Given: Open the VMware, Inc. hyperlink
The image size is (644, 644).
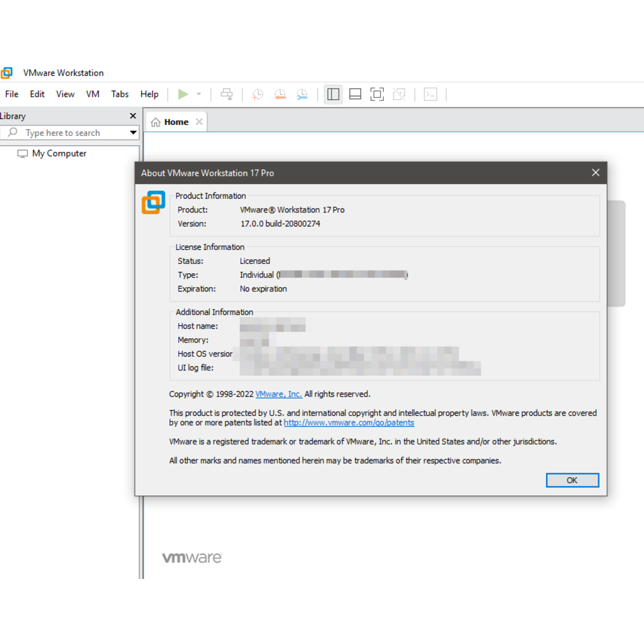Looking at the screenshot, I should click(x=278, y=394).
